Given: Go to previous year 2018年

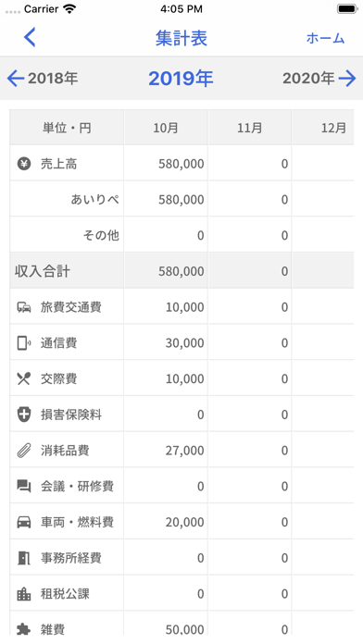Looking at the screenshot, I should coord(43,78).
